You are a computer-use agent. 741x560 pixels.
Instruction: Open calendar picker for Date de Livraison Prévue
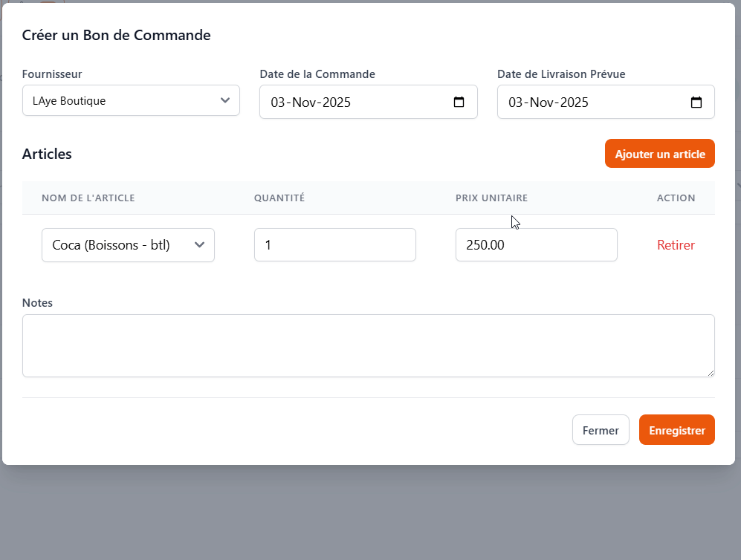pyautogui.click(x=696, y=102)
